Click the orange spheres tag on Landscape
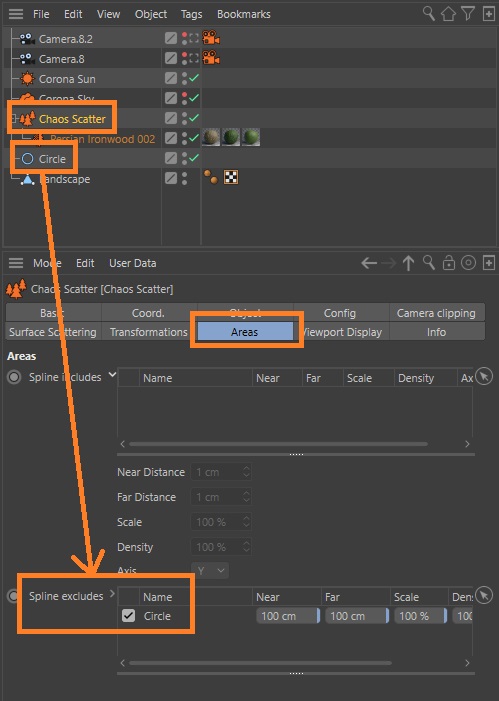The height and width of the screenshot is (701, 499). click(211, 177)
